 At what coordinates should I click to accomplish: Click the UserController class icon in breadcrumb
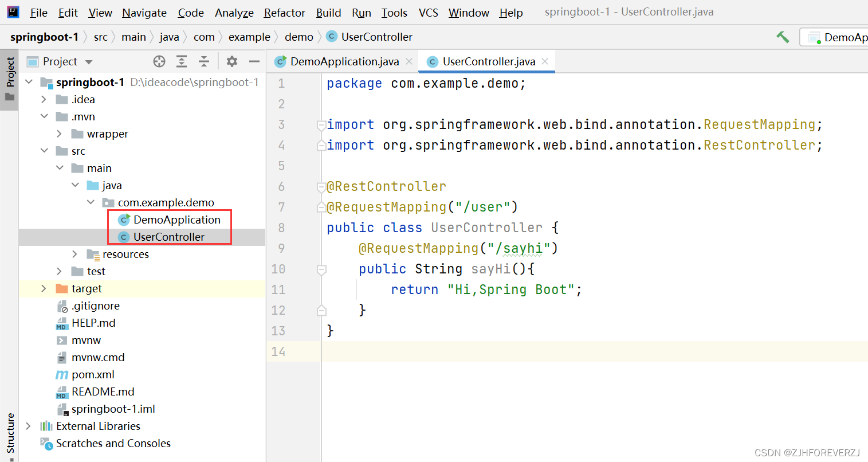tap(331, 37)
